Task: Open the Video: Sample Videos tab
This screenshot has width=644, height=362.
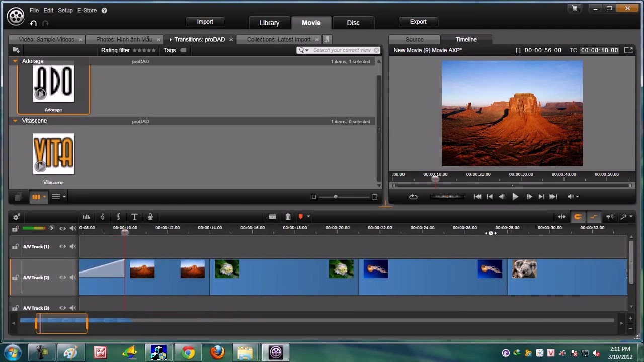Action: click(46, 39)
